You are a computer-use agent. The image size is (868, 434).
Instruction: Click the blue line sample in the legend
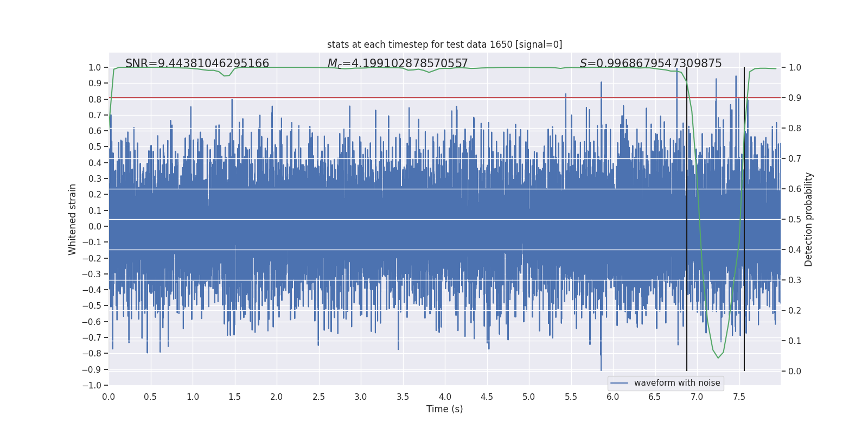[620, 383]
